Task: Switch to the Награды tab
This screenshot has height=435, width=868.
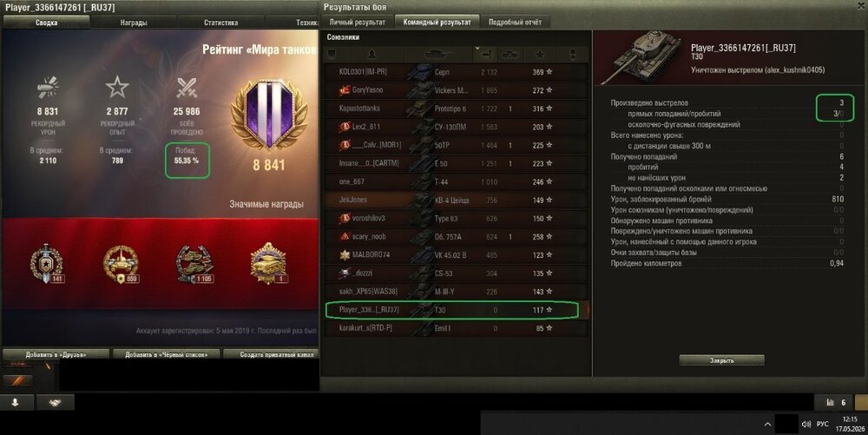Action: [134, 23]
